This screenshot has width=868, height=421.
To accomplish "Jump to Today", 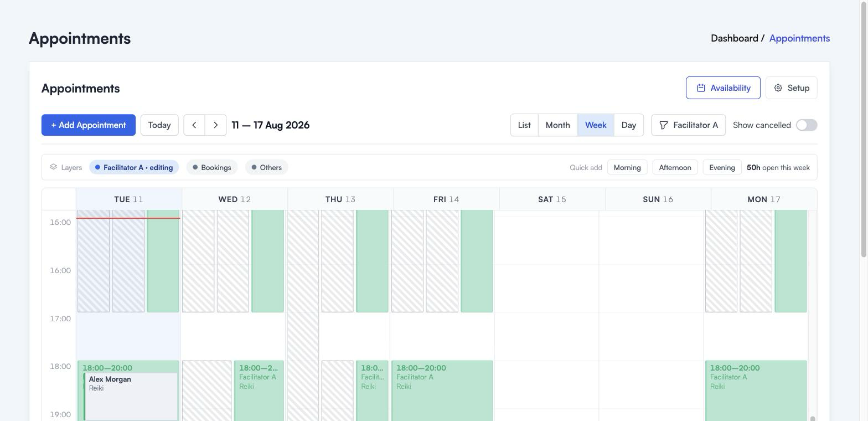I will [159, 125].
